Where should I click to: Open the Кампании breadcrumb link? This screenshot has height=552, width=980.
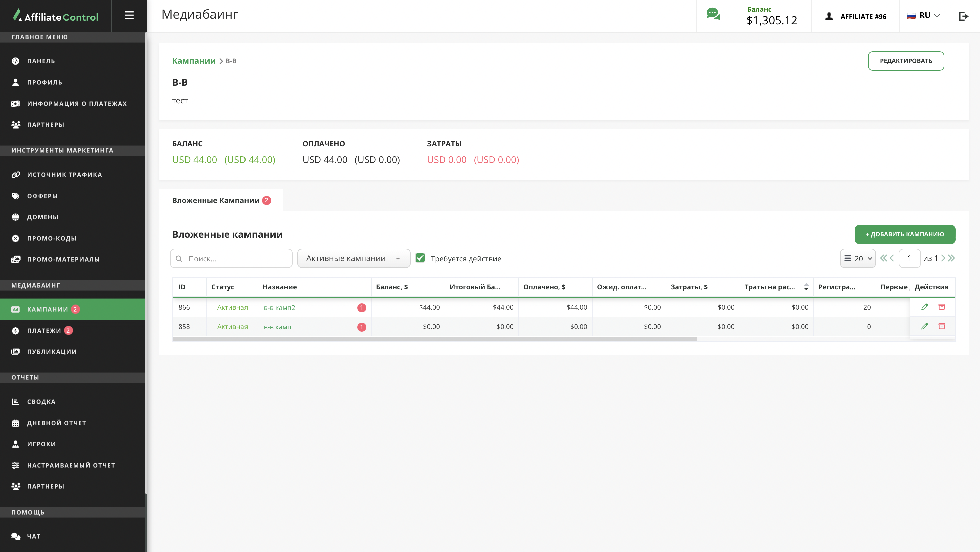(194, 61)
